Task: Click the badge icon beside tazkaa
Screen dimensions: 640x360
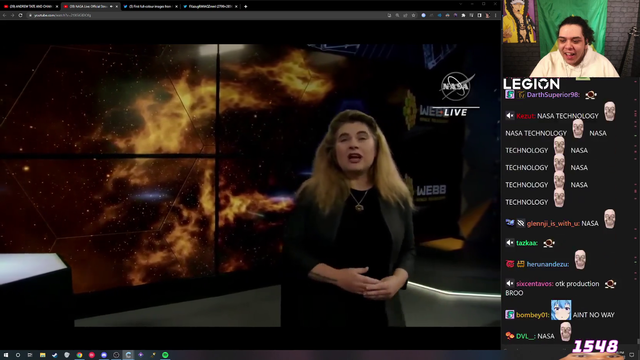Action: (x=510, y=243)
